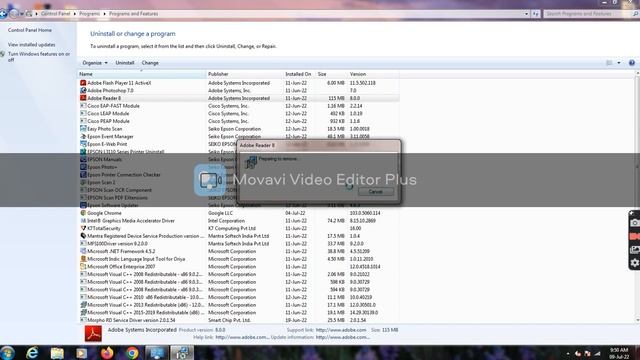Screen dimensions: 640x360
Task: Expand the arrow after Programs breadcrumb
Action: tap(104, 14)
